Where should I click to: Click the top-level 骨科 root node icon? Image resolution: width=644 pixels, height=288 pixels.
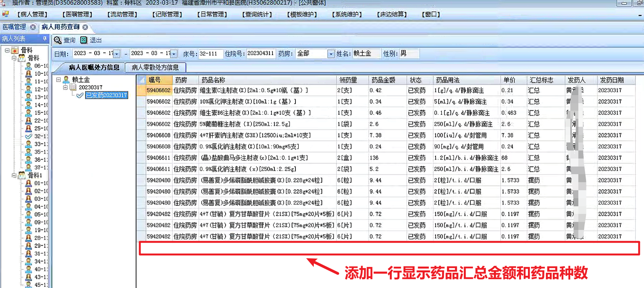coord(15,50)
